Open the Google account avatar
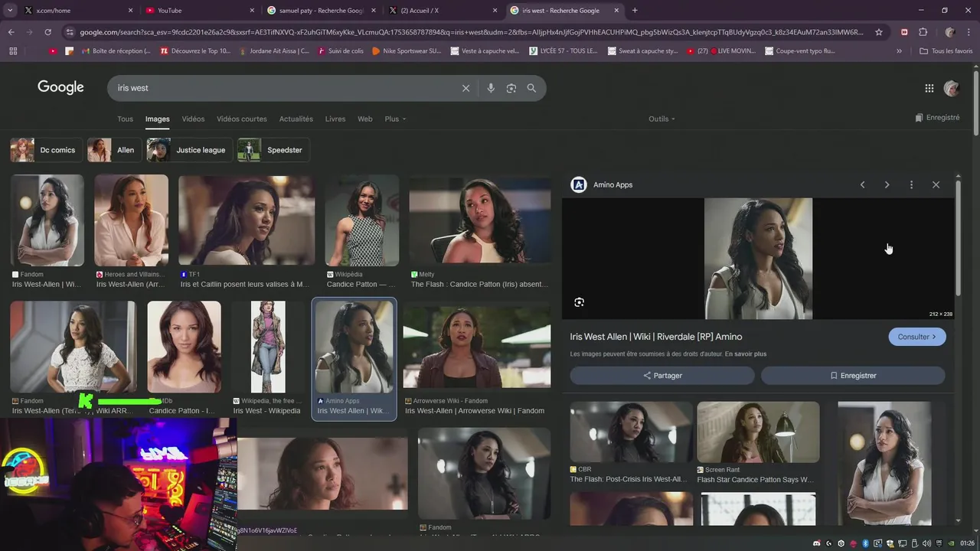This screenshot has width=980, height=551. [x=952, y=88]
